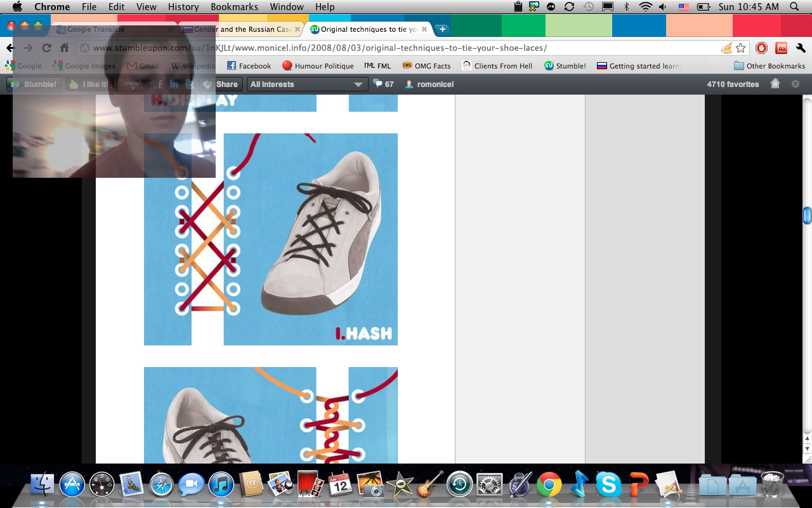This screenshot has width=812, height=508.
Task: Click the Apple logo menu
Action: click(x=17, y=7)
